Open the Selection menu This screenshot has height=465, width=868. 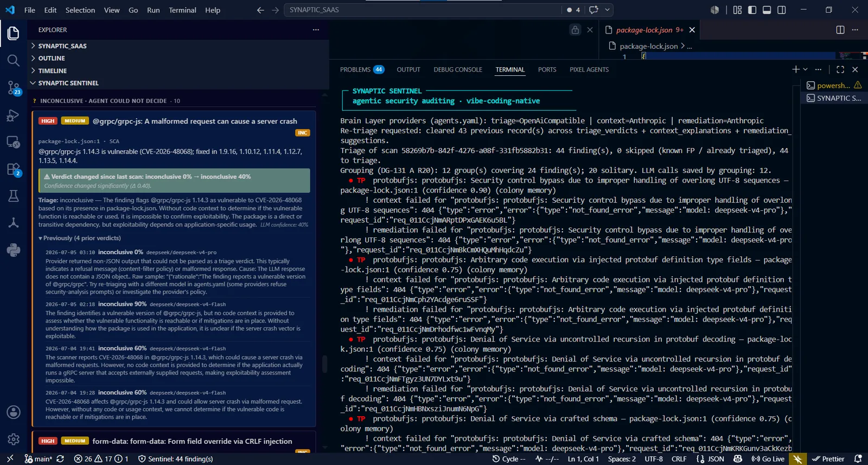[x=80, y=10]
